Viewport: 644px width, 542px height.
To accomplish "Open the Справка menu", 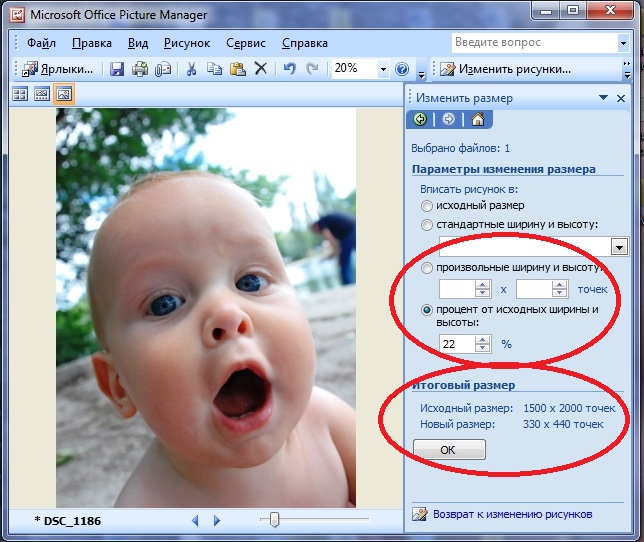I will coord(305,43).
